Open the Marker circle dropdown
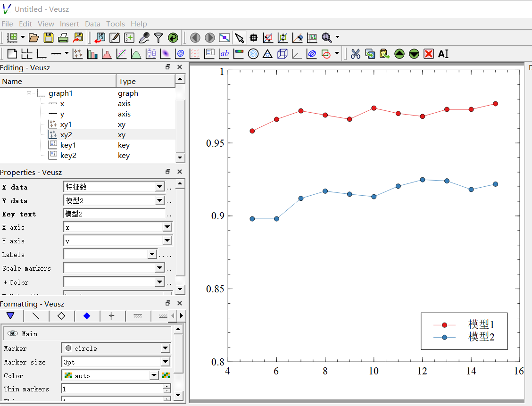 (x=165, y=348)
